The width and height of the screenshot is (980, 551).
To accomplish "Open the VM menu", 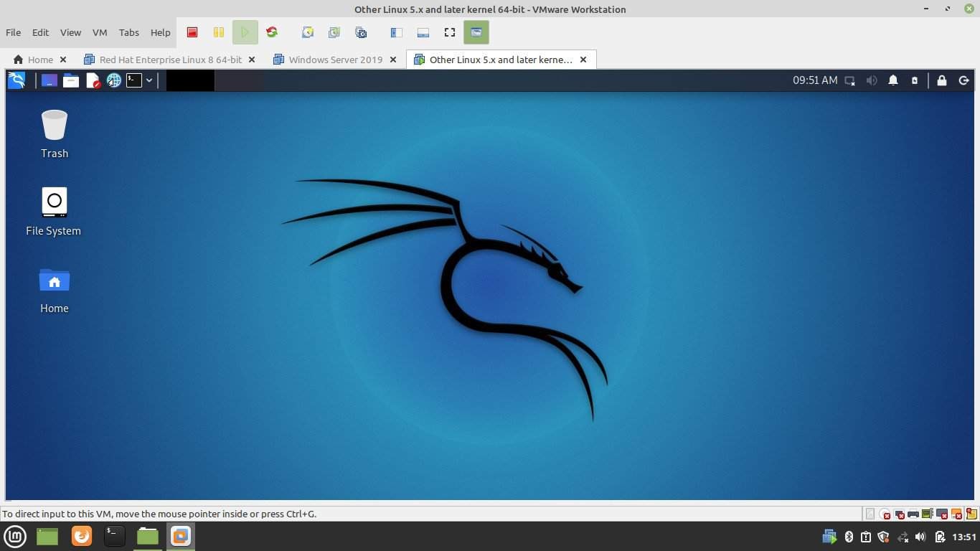I will point(100,32).
